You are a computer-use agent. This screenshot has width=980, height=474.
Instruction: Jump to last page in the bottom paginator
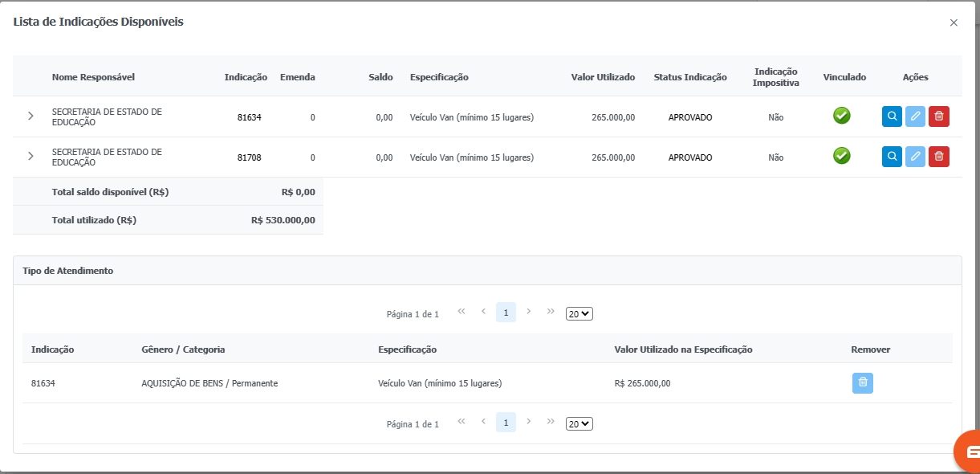pos(551,422)
